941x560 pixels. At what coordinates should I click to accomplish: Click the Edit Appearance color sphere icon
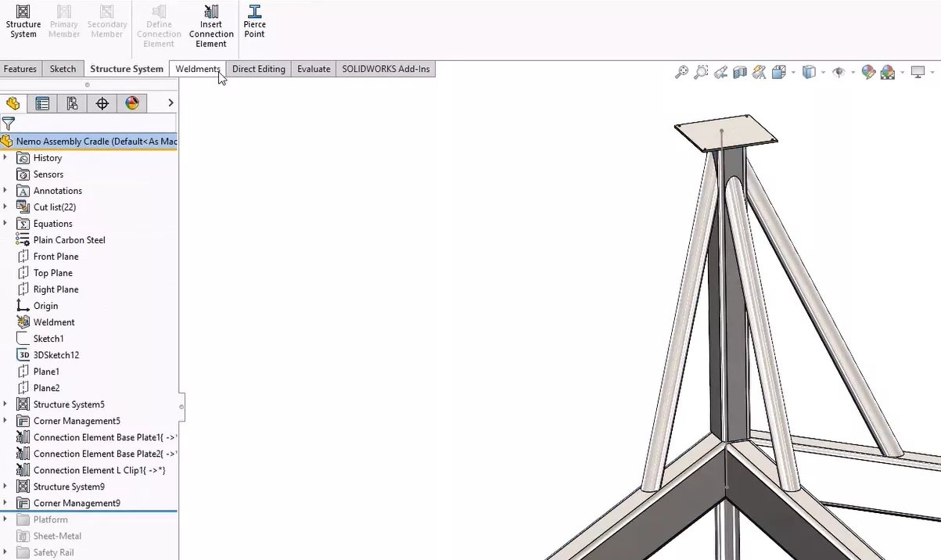(x=868, y=72)
